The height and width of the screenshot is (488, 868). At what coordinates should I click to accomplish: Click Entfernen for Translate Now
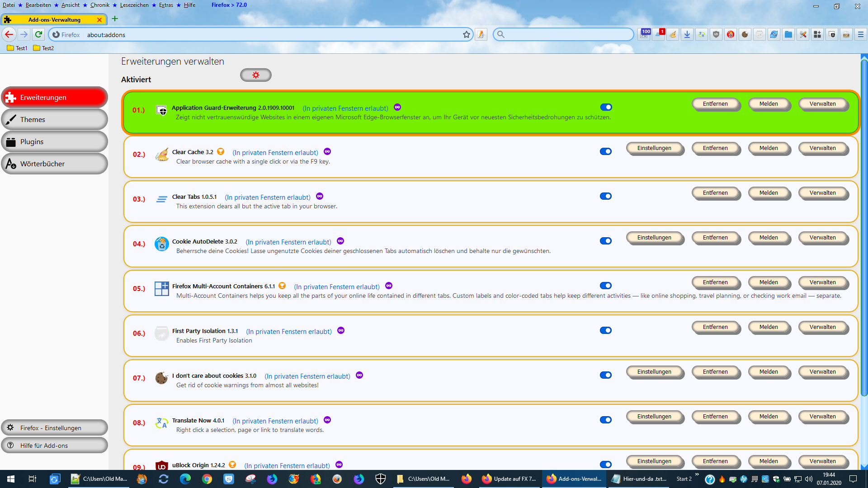tap(715, 417)
